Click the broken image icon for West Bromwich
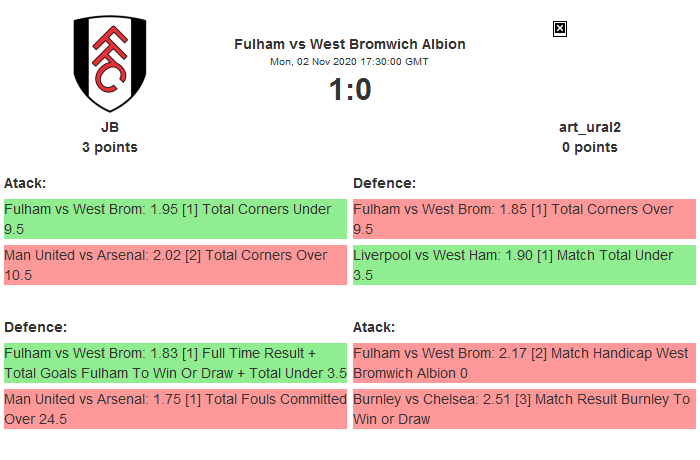Screen dimensions: 700x460 point(560,29)
